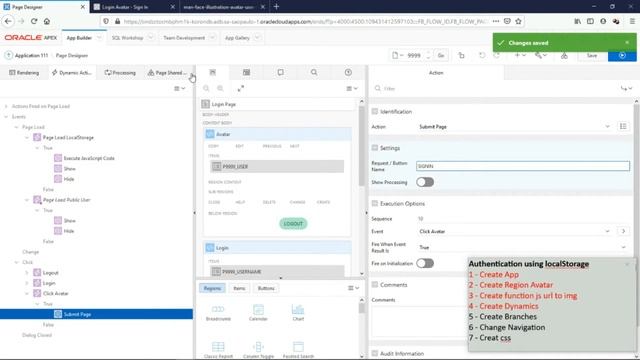This screenshot has height=360, width=640.
Task: Switch to the Processing tab
Action: pyautogui.click(x=120, y=73)
